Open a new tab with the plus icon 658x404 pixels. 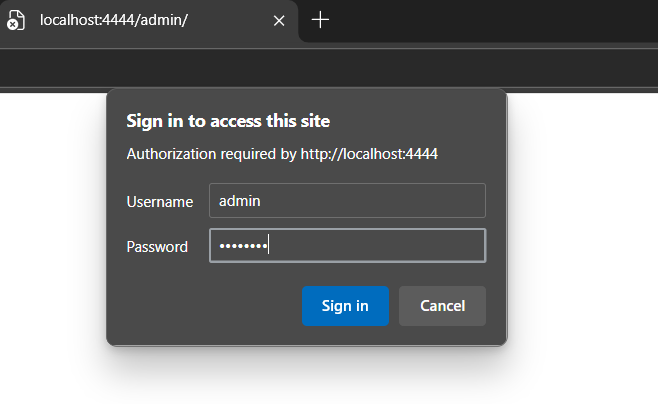pos(320,20)
